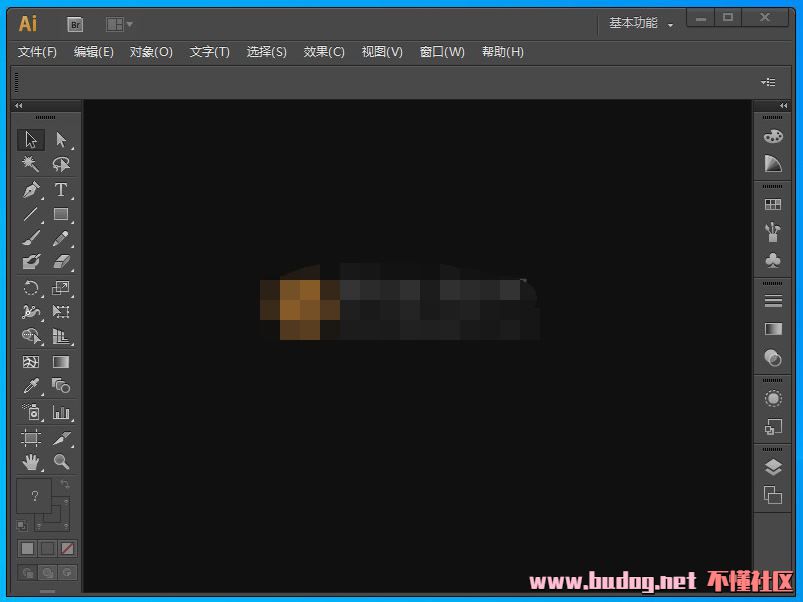This screenshot has width=803, height=602.
Task: Activate the Hand tool
Action: coord(31,462)
